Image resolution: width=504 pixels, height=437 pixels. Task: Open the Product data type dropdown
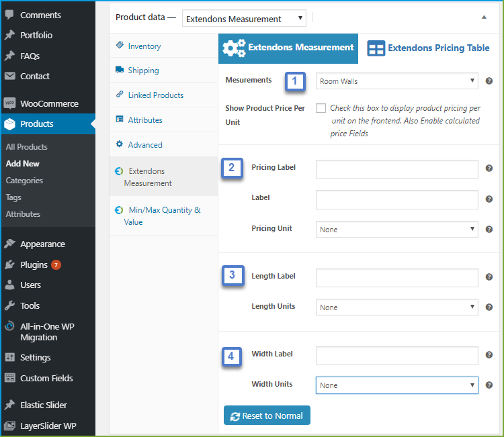pyautogui.click(x=244, y=19)
